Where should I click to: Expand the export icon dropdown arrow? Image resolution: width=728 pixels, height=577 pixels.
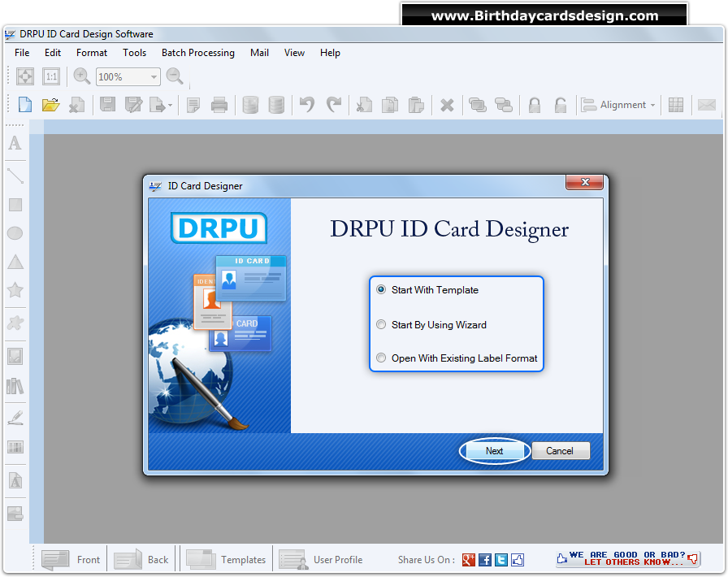tap(171, 106)
